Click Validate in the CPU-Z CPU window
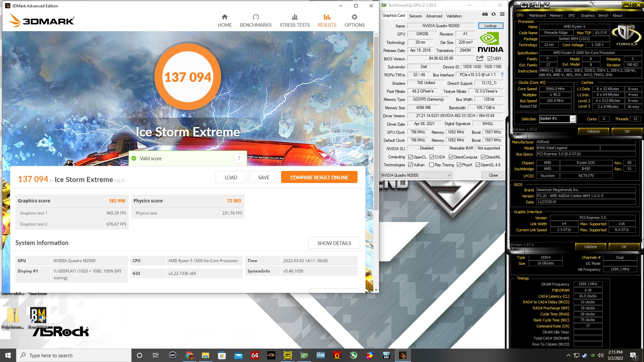 pos(593,131)
